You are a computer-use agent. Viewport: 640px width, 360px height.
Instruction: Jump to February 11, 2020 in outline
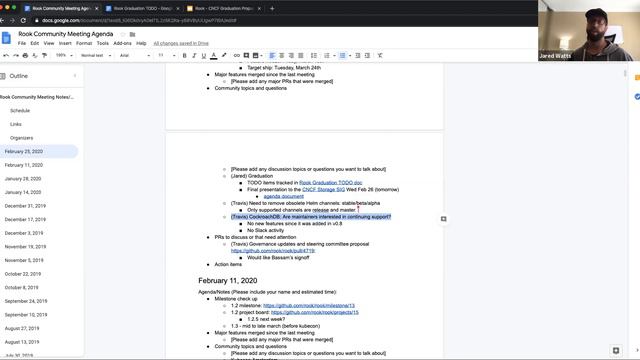24,165
